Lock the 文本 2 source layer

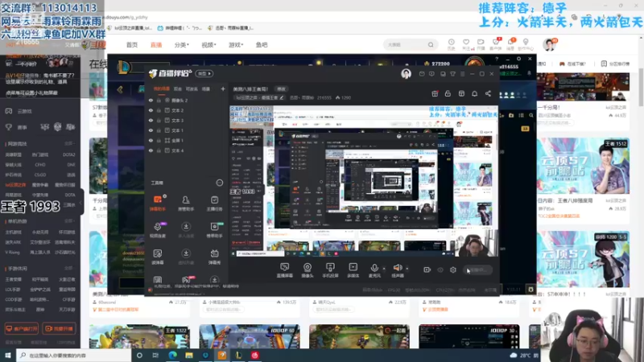coord(159,110)
